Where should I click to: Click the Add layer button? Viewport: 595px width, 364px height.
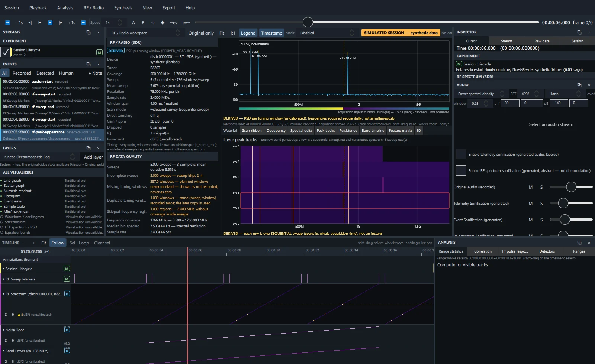[93, 157]
